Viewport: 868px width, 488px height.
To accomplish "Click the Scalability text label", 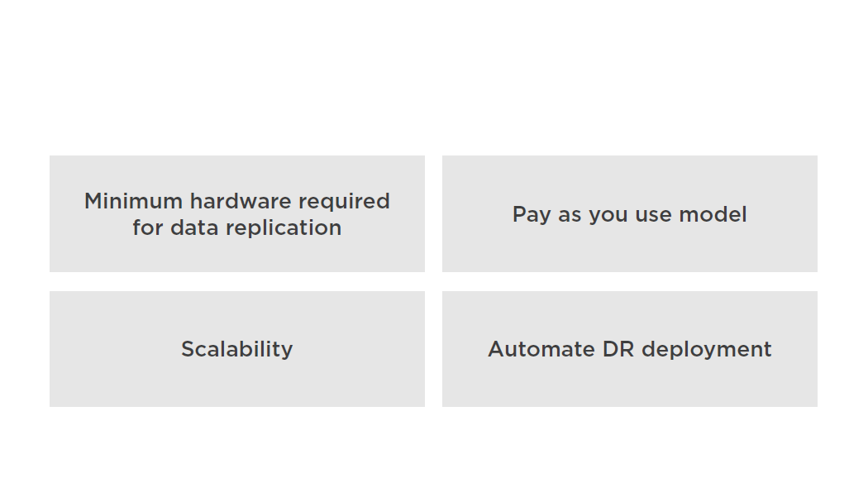I will pos(237,350).
